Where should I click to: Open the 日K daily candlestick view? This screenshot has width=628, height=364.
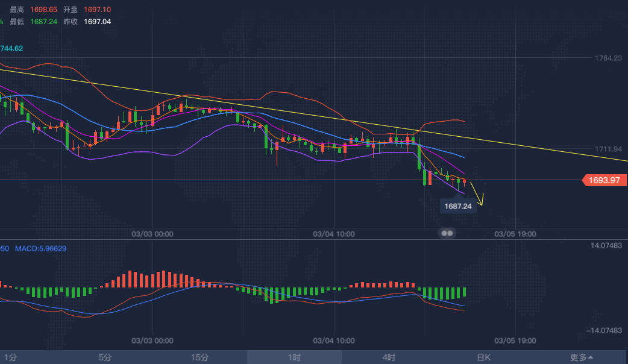483,357
